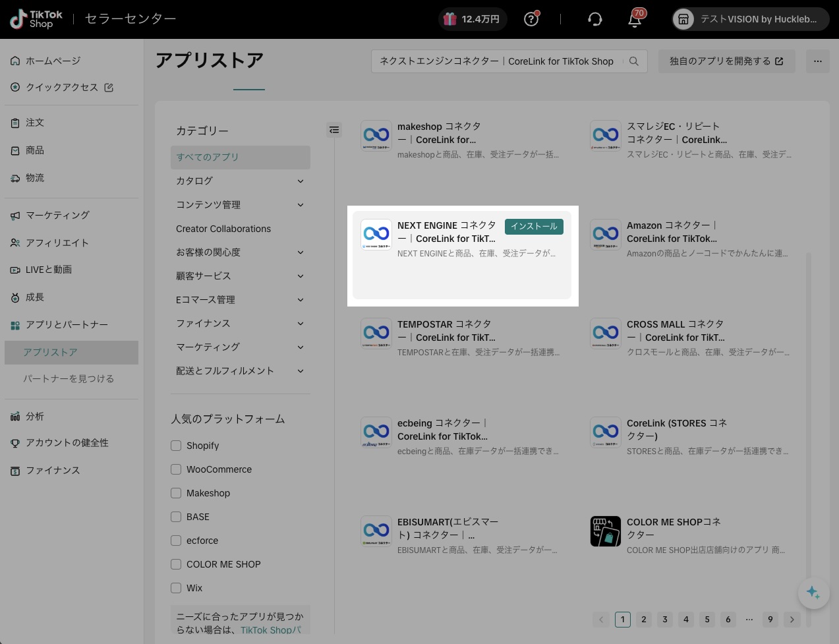Go to page 9 of results
839x644 pixels.
click(770, 620)
